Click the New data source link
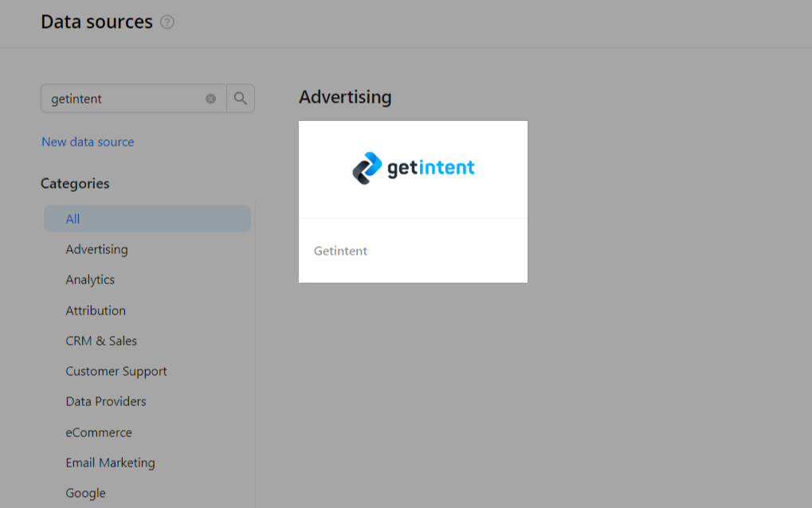The height and width of the screenshot is (508, 812). coord(88,142)
